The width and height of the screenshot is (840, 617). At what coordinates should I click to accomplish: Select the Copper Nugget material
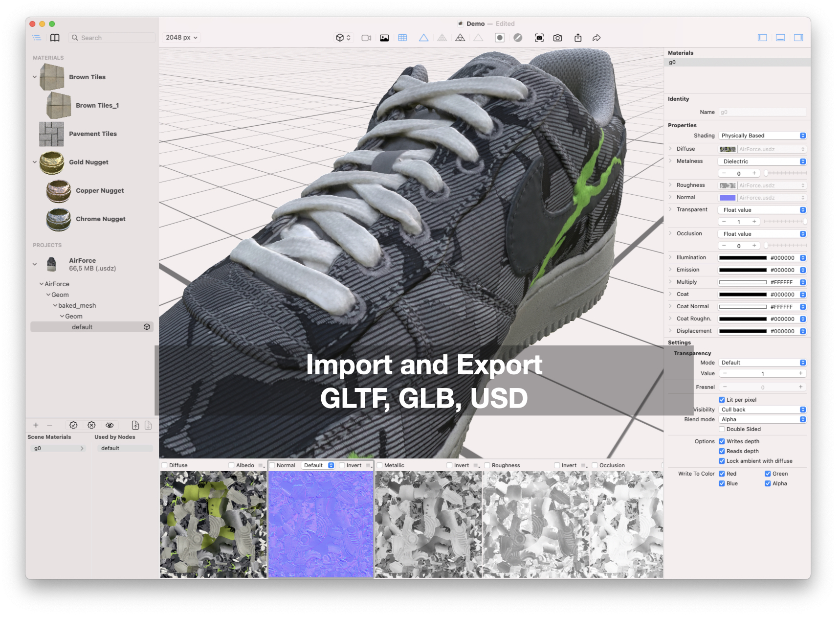pos(100,190)
